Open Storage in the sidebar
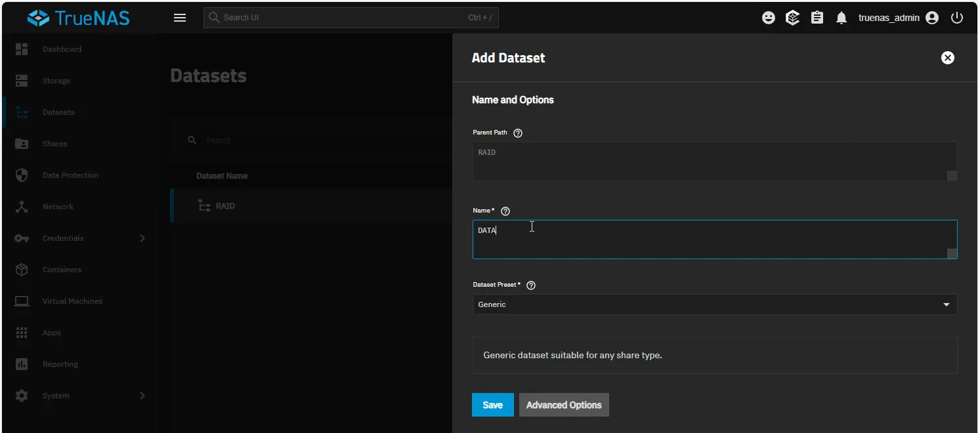This screenshot has width=980, height=433. pos(56,81)
